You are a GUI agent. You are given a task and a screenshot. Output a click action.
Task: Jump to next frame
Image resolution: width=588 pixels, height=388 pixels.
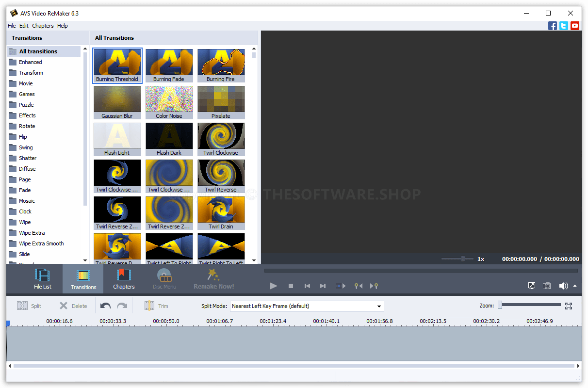pos(323,286)
